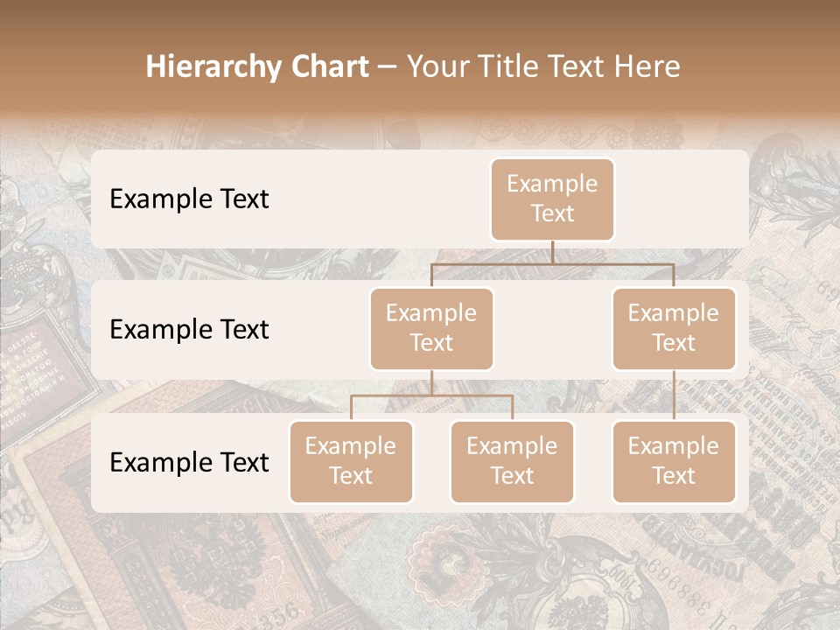Click the third row's "Example Text" label
The height and width of the screenshot is (630, 840).
(x=189, y=462)
